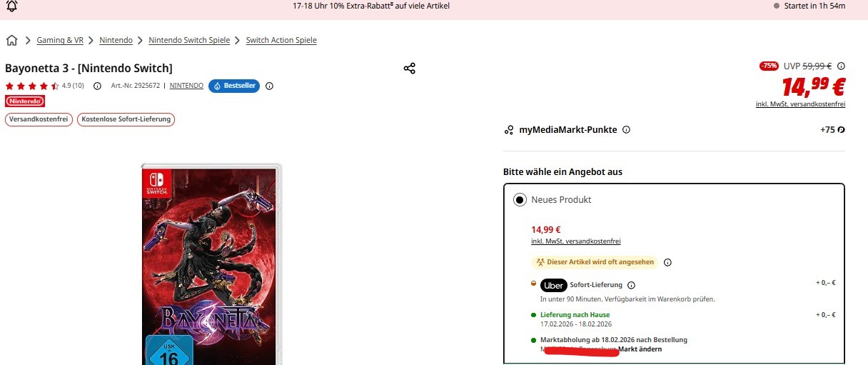Share the product using the share icon
The width and height of the screenshot is (868, 365).
tap(409, 69)
